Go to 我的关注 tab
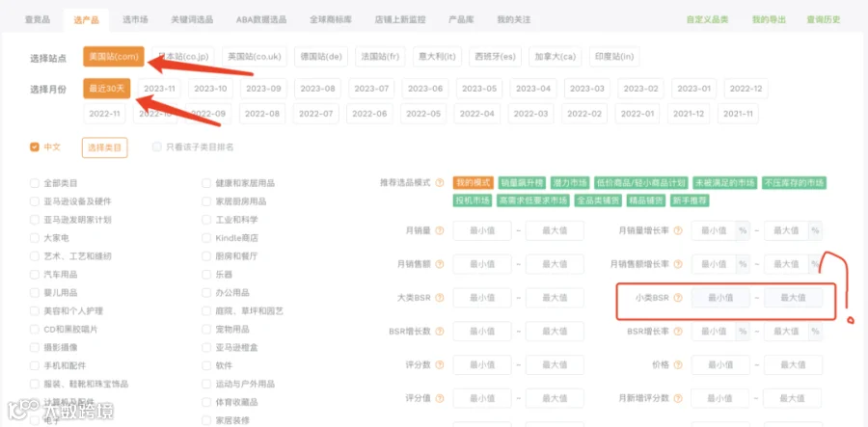This screenshot has width=868, height=427. (514, 20)
